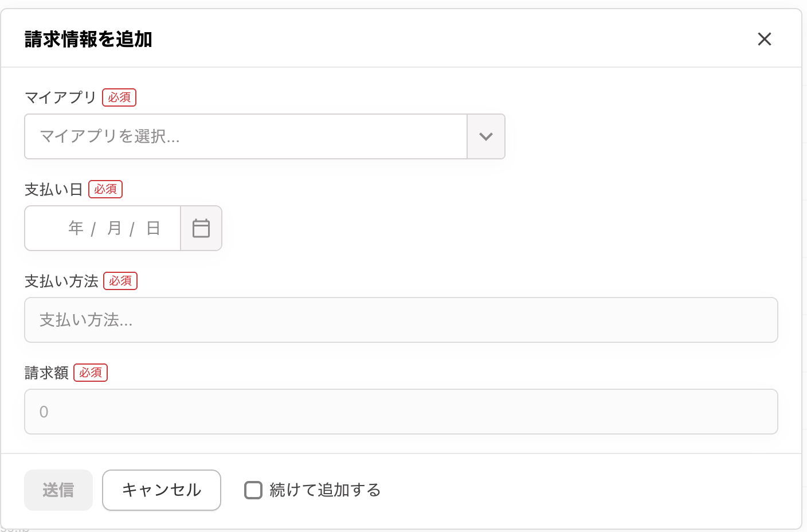
Task: Open the calendar date picker icon
Action: 201,228
